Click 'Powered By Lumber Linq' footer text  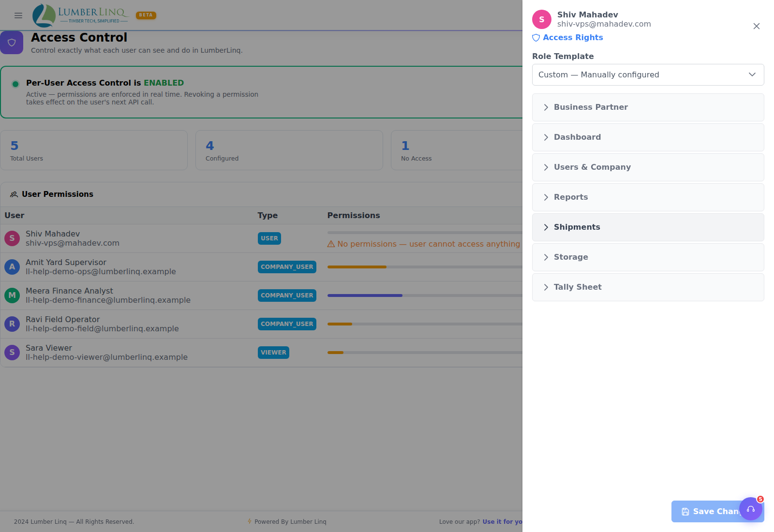[x=290, y=522]
